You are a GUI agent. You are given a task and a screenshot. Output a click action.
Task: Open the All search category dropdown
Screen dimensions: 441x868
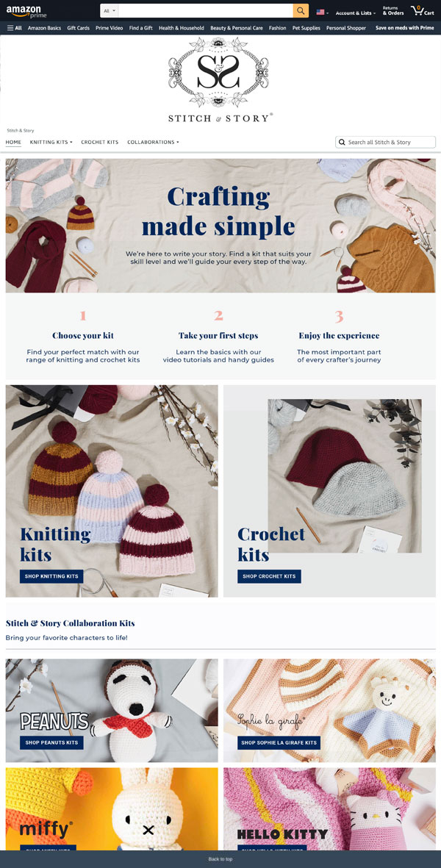tap(109, 11)
